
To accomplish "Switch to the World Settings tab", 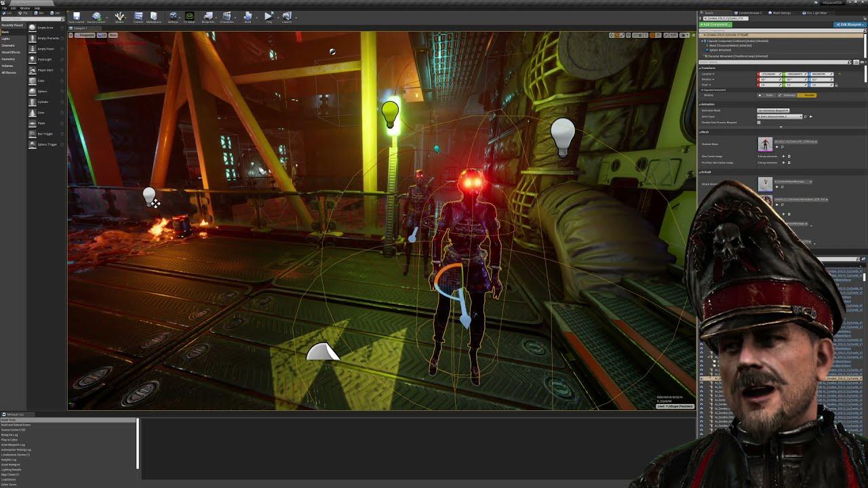I will 781,13.
